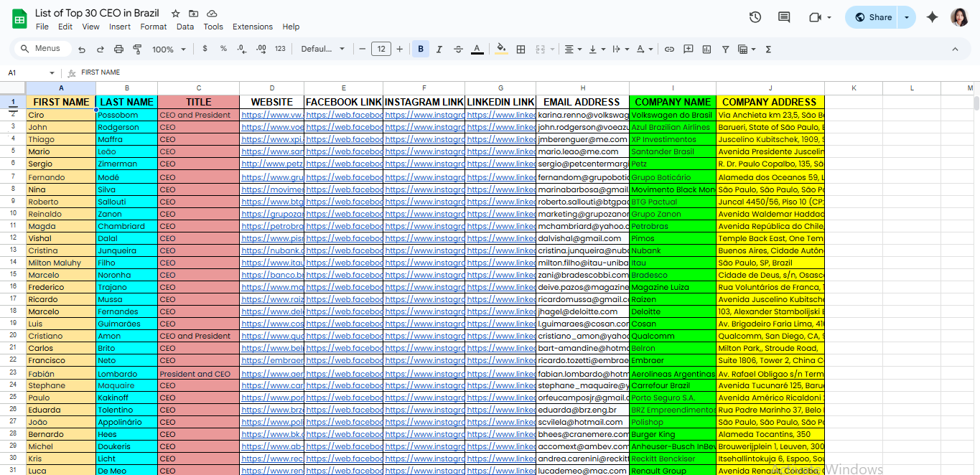
Task: Click the Insert link icon
Action: point(669,50)
